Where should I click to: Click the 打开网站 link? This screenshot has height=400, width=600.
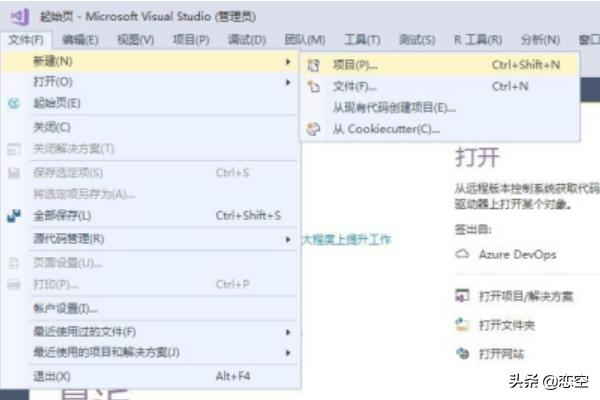pyautogui.click(x=501, y=354)
